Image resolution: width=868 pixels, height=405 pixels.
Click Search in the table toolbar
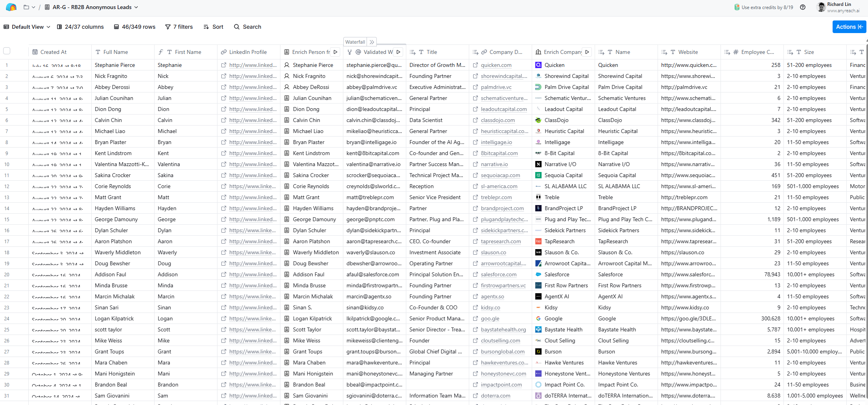247,27
